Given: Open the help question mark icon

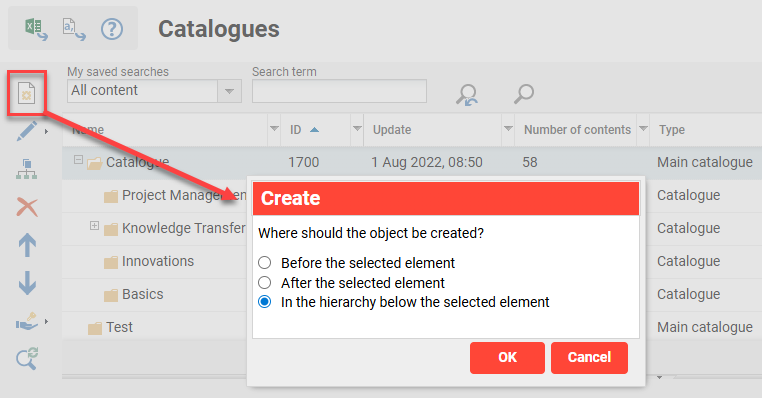Looking at the screenshot, I should point(112,29).
